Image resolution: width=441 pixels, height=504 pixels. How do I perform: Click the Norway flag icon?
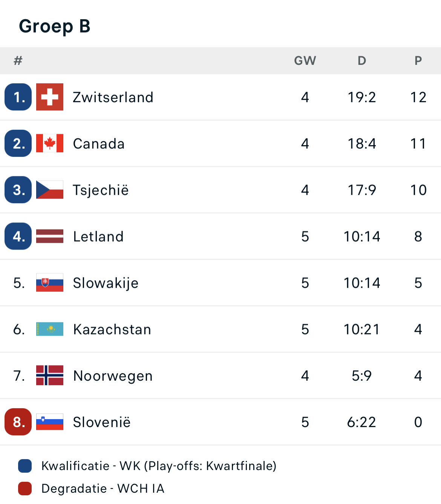(50, 375)
